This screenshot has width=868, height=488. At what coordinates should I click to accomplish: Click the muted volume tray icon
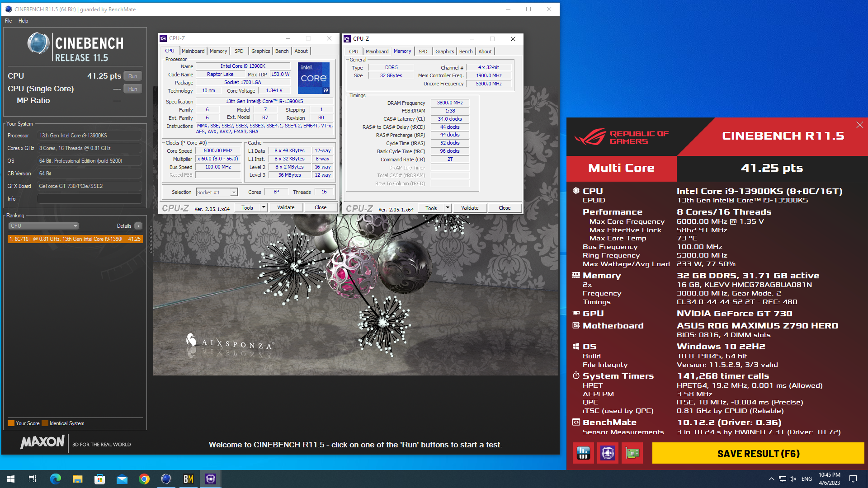click(x=793, y=479)
